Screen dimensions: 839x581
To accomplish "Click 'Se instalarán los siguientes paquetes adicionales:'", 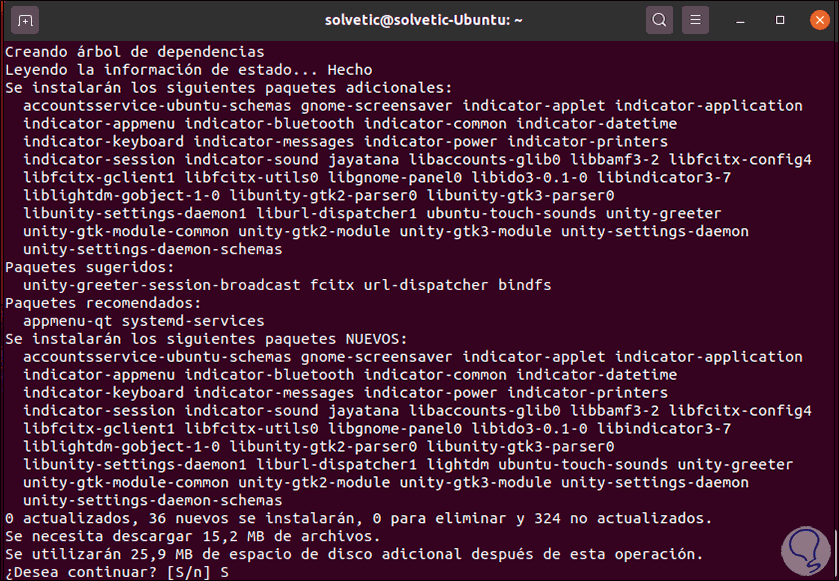I will pos(229,88).
